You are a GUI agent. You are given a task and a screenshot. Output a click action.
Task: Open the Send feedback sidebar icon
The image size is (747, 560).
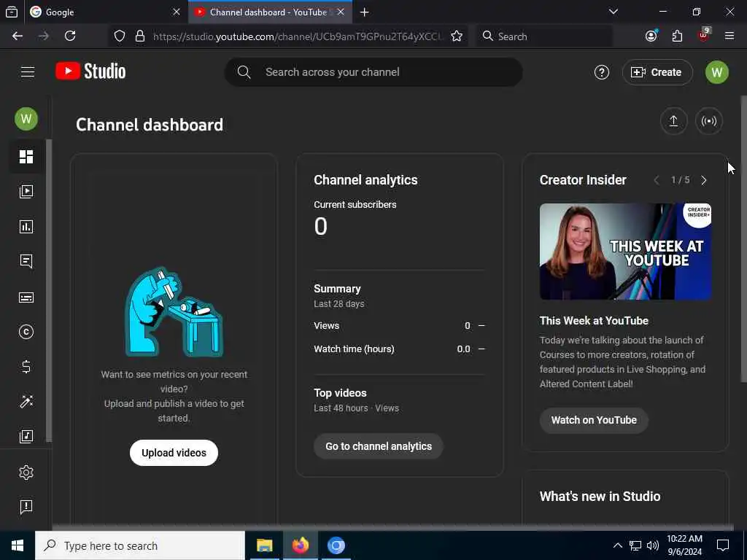pos(26,507)
